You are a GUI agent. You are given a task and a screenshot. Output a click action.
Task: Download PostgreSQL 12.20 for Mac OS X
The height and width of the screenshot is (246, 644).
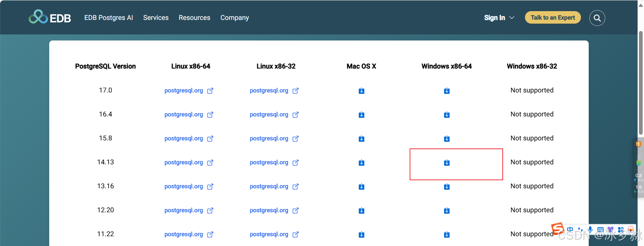tap(361, 211)
